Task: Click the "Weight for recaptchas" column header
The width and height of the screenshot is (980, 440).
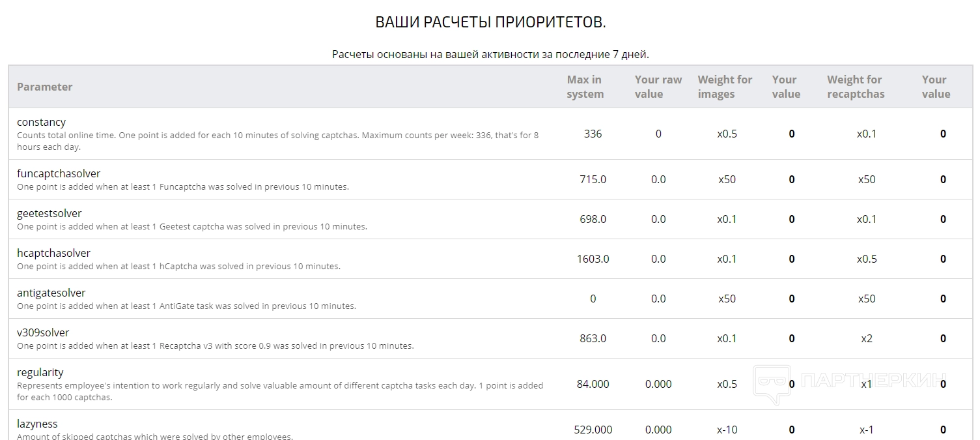Action: coord(856,87)
